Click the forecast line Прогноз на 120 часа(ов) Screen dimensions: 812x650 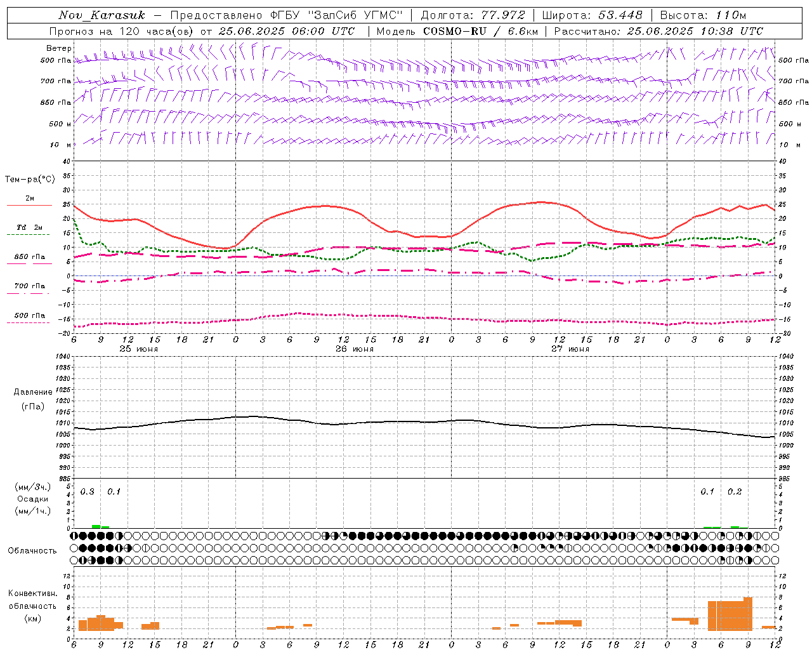coord(122,31)
